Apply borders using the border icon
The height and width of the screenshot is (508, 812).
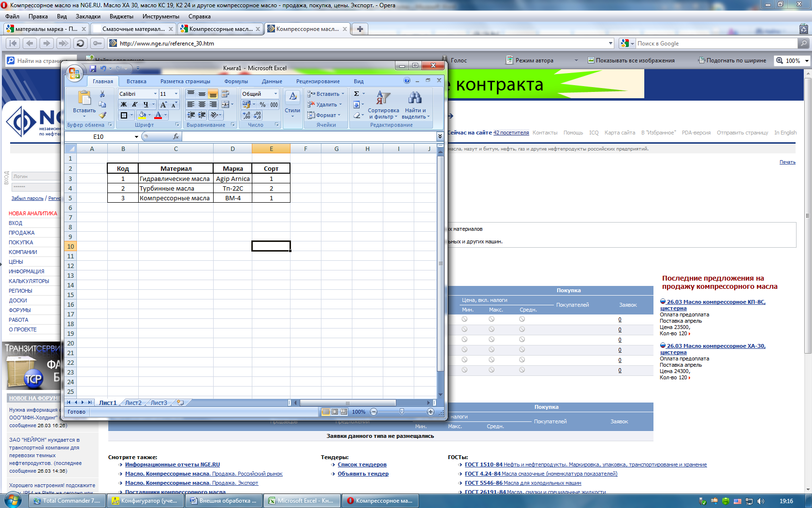click(124, 115)
